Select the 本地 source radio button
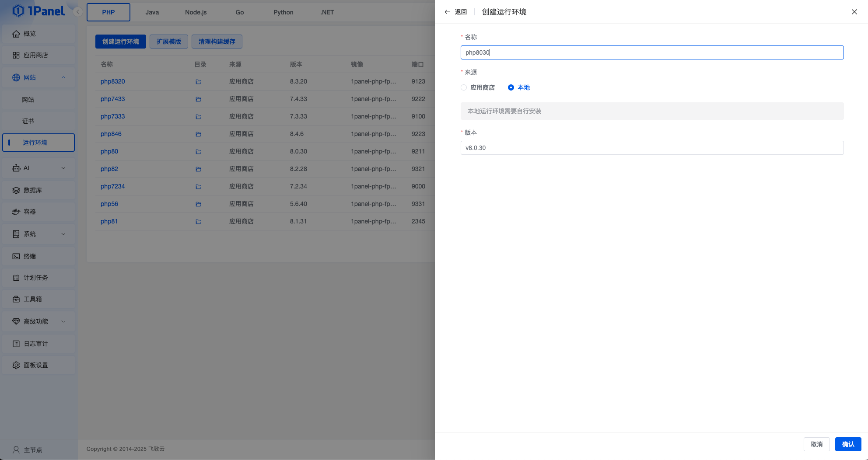Image resolution: width=868 pixels, height=460 pixels. [511, 87]
